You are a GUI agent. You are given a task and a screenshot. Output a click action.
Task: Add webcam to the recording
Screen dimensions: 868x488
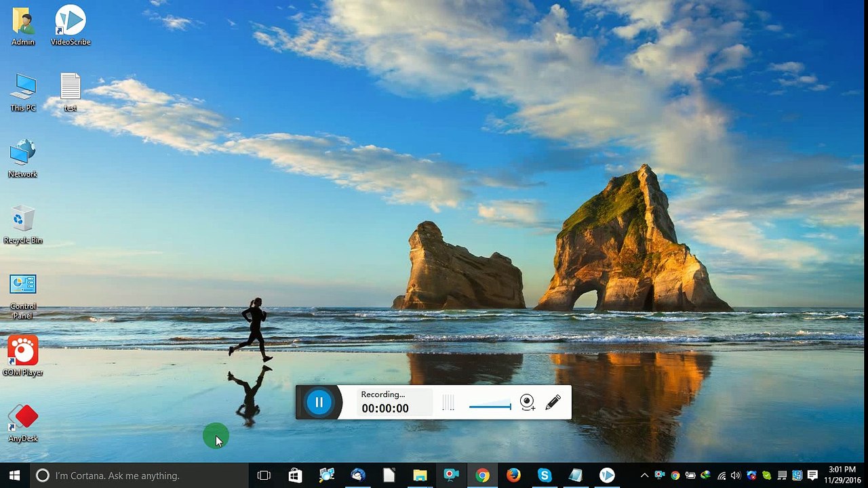527,403
